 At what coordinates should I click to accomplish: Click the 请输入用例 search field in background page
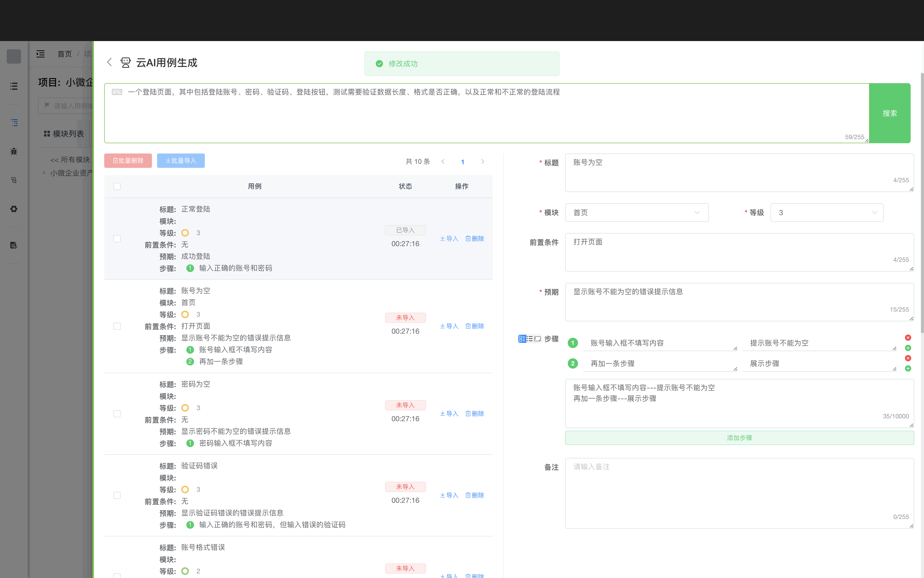(x=66, y=105)
